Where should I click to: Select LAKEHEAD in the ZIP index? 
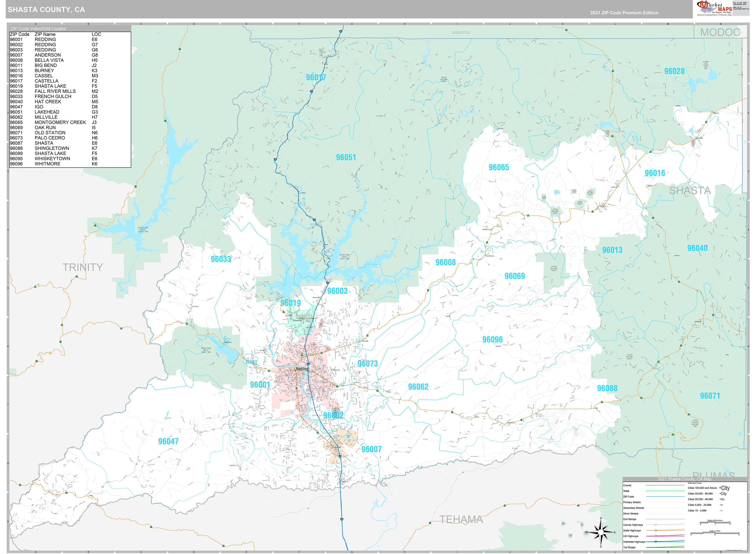(x=55, y=112)
